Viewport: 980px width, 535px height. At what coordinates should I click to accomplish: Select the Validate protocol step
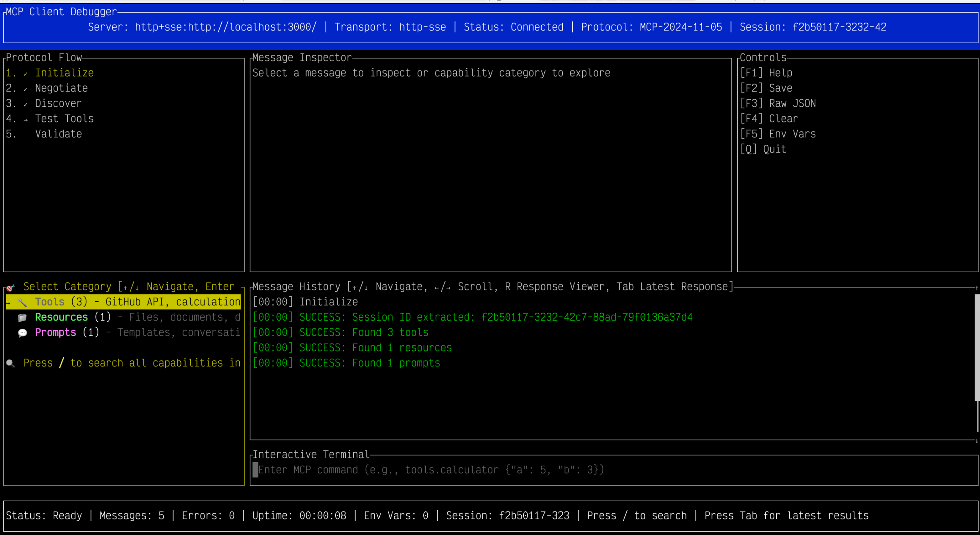click(58, 134)
